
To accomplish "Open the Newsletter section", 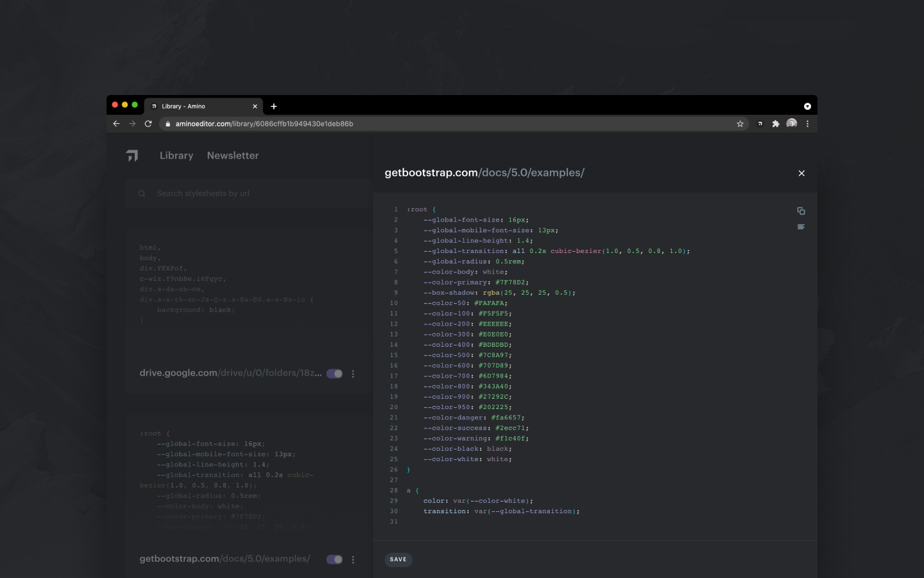I will [x=233, y=155].
